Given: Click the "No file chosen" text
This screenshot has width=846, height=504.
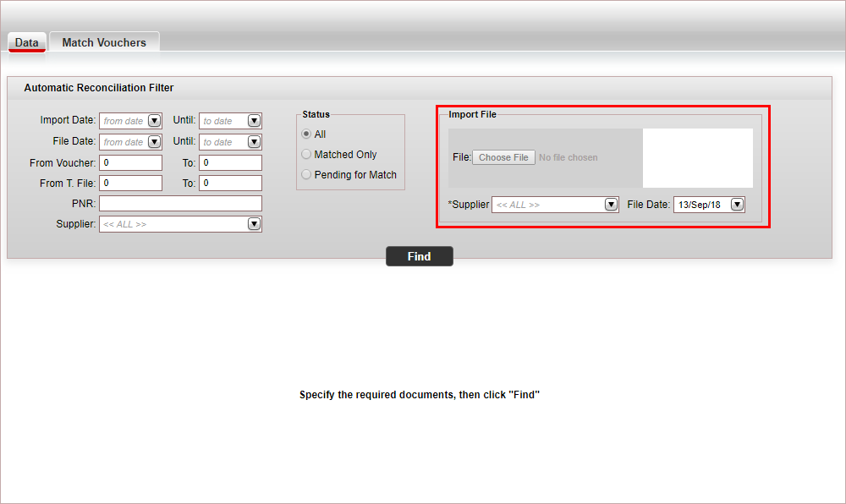Looking at the screenshot, I should click(x=569, y=157).
